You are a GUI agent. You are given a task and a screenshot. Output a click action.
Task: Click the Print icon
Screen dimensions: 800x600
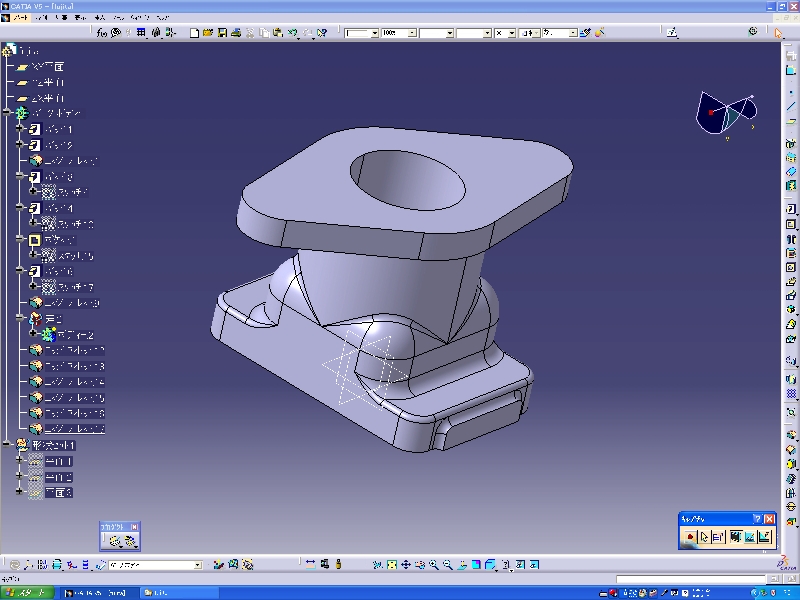coord(236,33)
